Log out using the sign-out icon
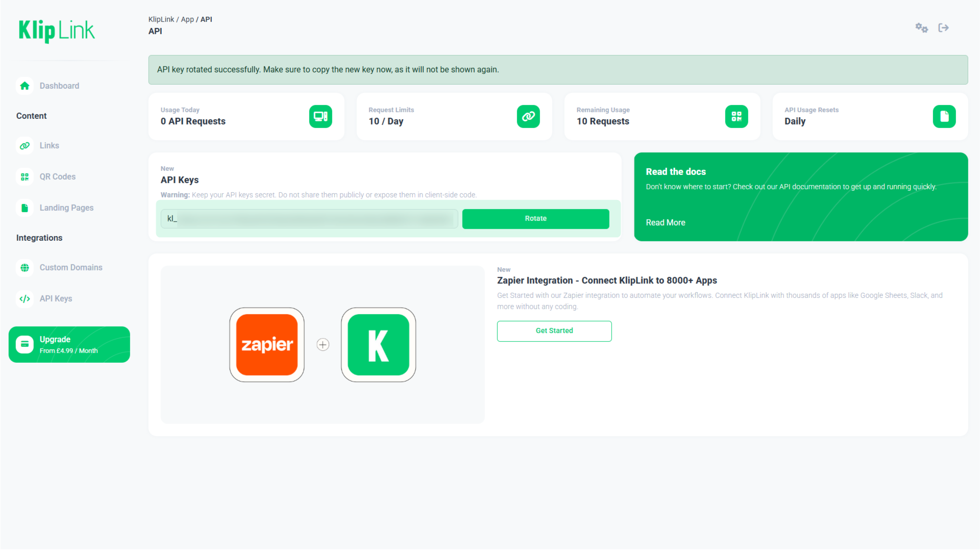 pos(944,28)
